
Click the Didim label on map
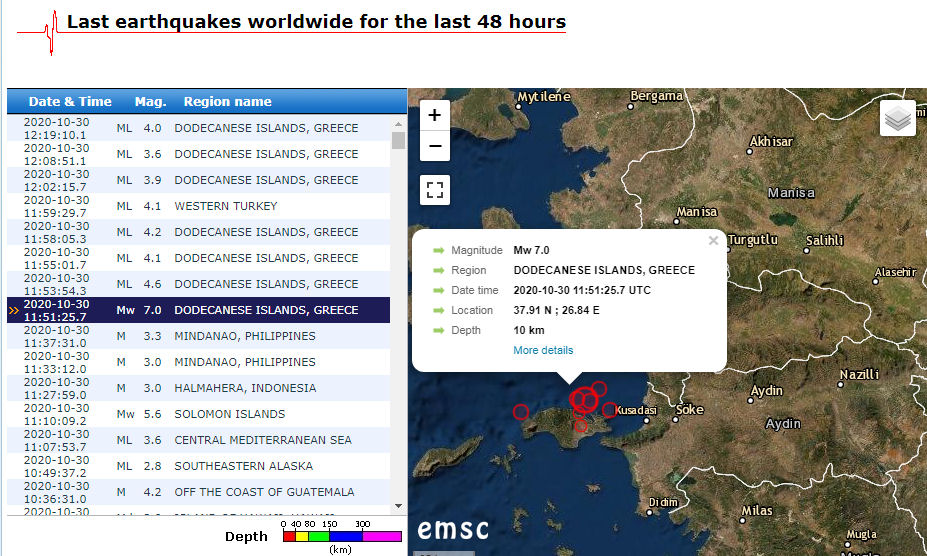pos(663,502)
